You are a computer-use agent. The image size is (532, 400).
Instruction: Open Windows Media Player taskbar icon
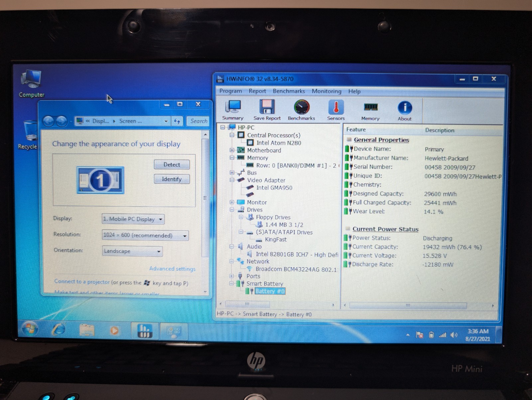click(114, 331)
